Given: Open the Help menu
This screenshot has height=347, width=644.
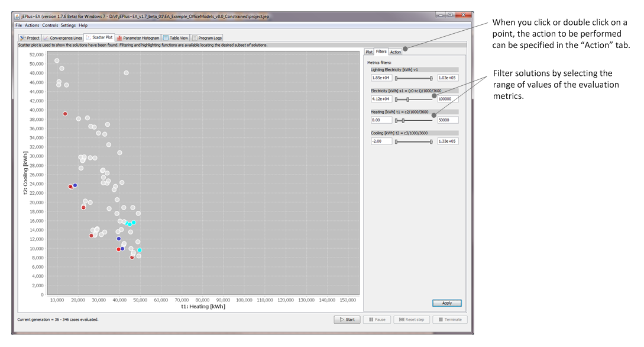Looking at the screenshot, I should tap(83, 25).
